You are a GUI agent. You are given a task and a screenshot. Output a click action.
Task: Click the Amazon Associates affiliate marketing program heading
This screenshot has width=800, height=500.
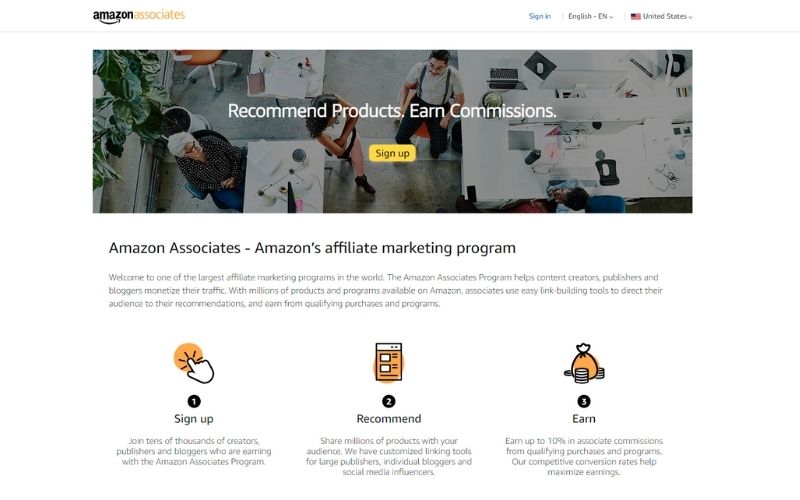coord(312,248)
